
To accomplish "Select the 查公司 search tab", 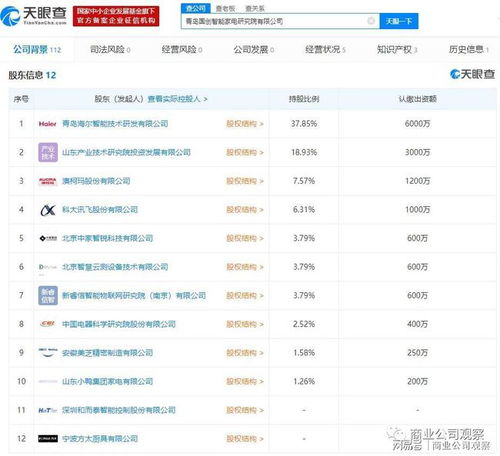I will 196,8.
